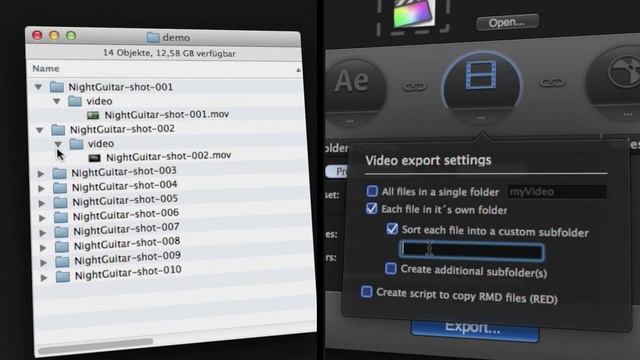Click NightGuitar-shot-002 folder icon
The width and height of the screenshot is (640, 360).
click(58, 129)
